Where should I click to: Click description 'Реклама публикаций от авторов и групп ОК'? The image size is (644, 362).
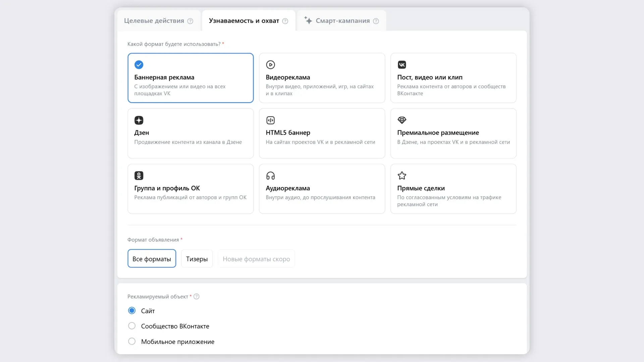coord(190,197)
